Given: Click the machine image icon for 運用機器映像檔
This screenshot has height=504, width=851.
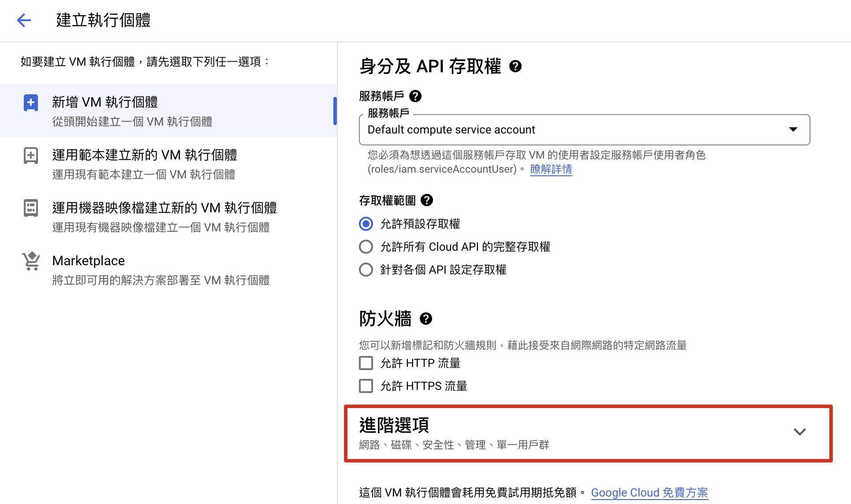Looking at the screenshot, I should click(x=30, y=208).
